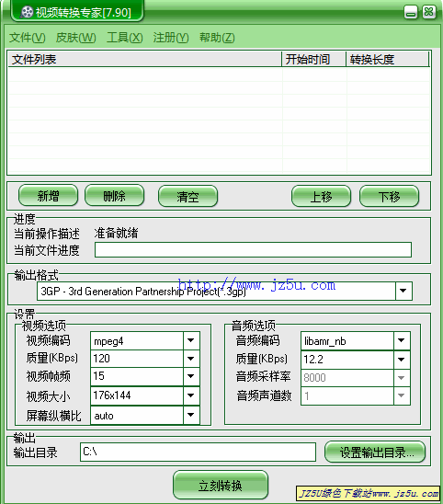Open the audio 质量(KBps) 12.2 dropdown
Image resolution: width=443 pixels, height=504 pixels.
[x=402, y=360]
